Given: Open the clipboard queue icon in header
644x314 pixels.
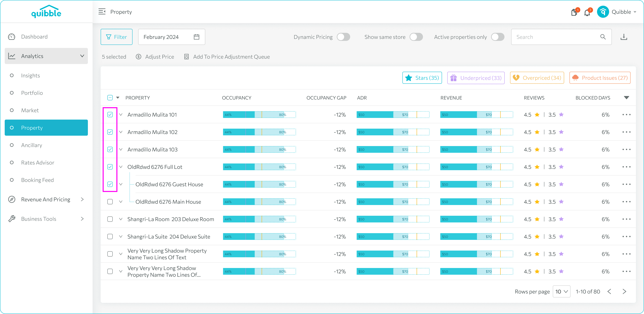Looking at the screenshot, I should click(x=574, y=12).
